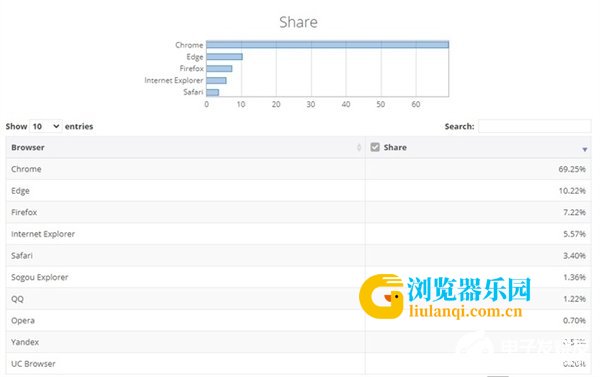
Task: Click the Edge label on chart axis
Action: pyautogui.click(x=195, y=57)
